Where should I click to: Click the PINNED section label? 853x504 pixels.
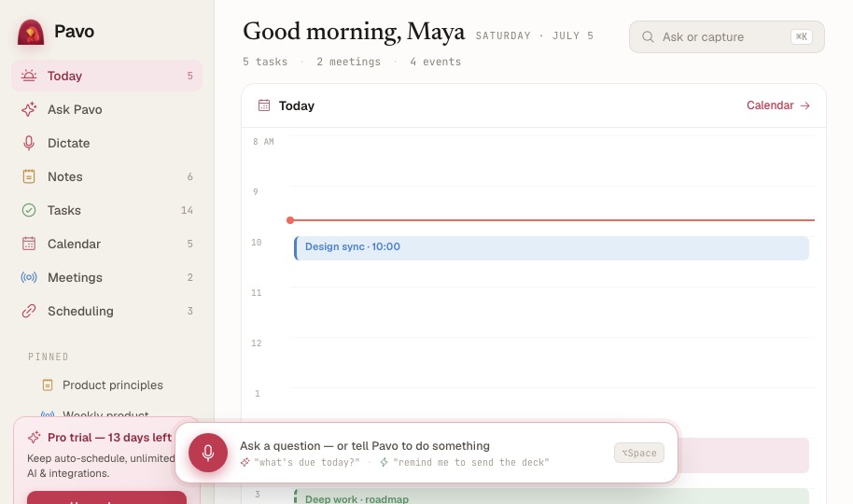49,357
